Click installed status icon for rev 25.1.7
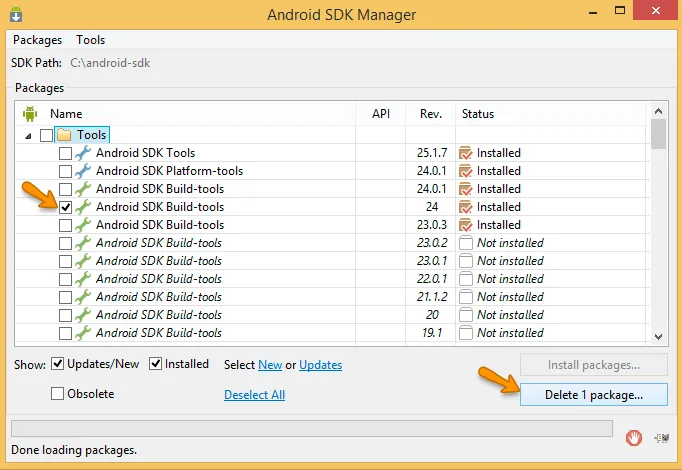Viewport: 682px width, 470px height. pyautogui.click(x=465, y=153)
